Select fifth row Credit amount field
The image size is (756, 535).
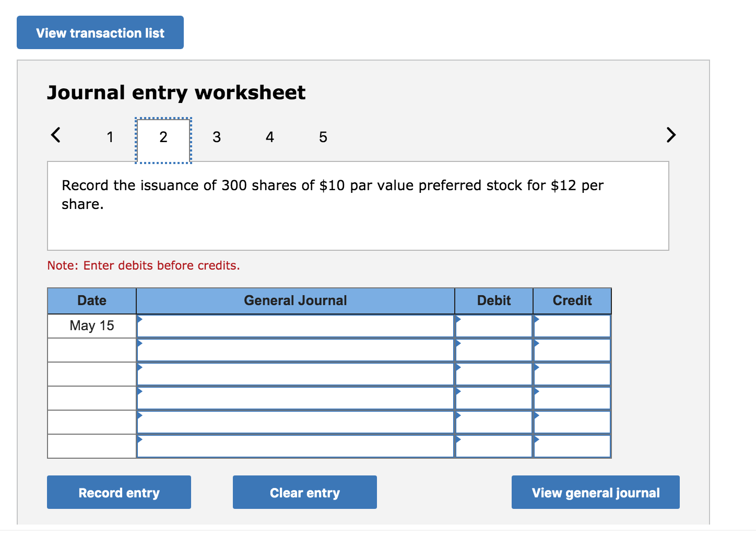pos(572,422)
